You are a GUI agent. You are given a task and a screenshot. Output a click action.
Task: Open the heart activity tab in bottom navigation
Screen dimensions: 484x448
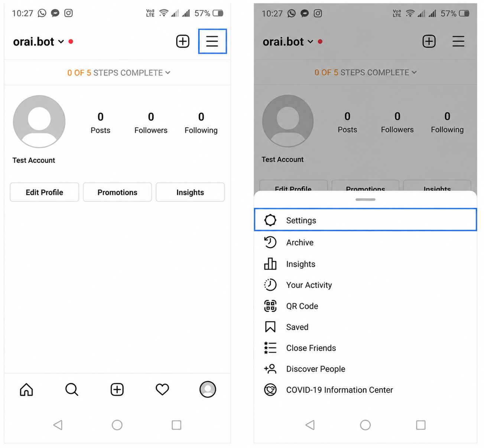pos(162,389)
